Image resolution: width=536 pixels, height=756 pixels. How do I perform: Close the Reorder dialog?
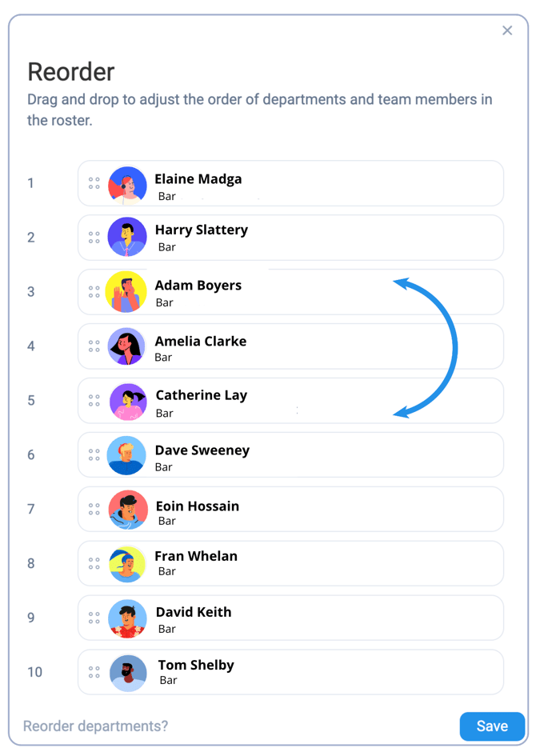507,30
